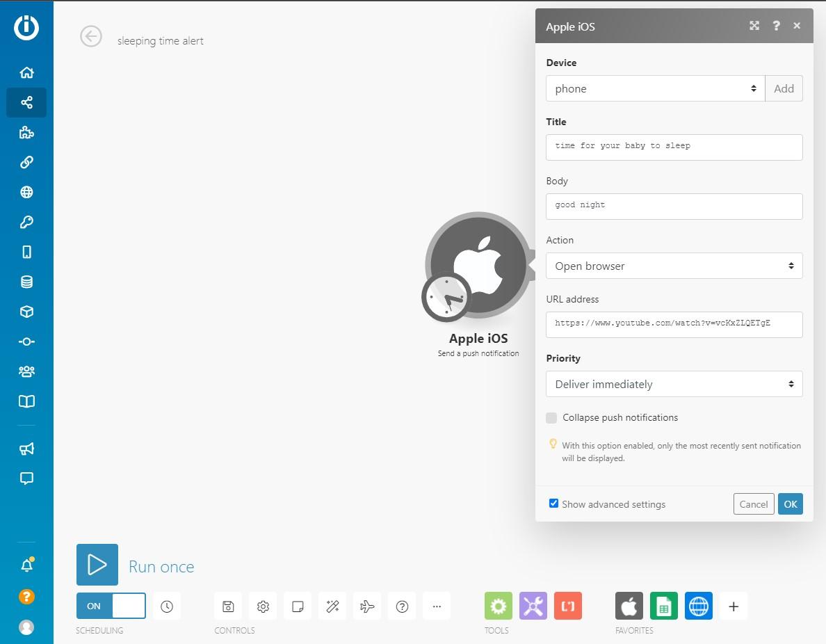Open Data structures cube icon
The width and height of the screenshot is (826, 644).
tap(26, 312)
